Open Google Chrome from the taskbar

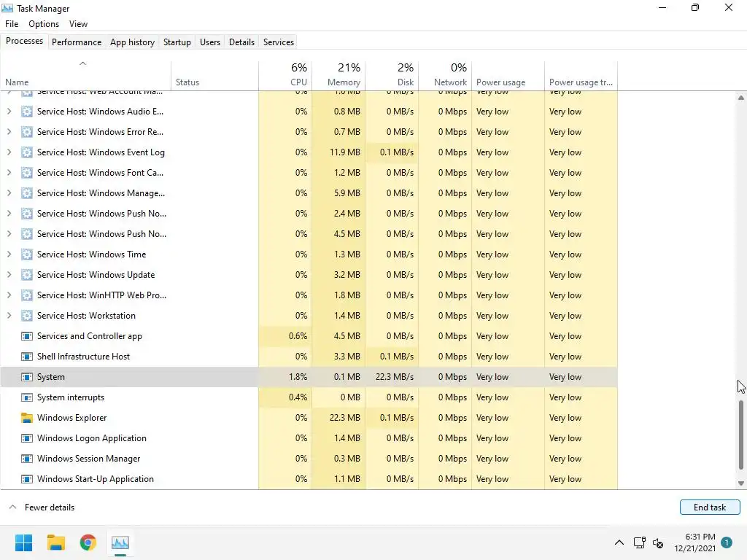point(88,542)
